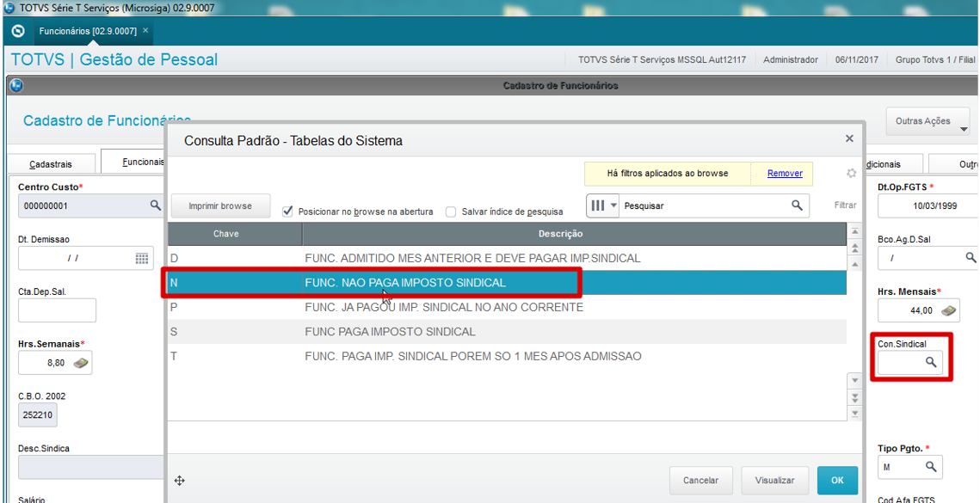Open lookup for Con.Sindical field
The width and height of the screenshot is (980, 503).
[931, 362]
